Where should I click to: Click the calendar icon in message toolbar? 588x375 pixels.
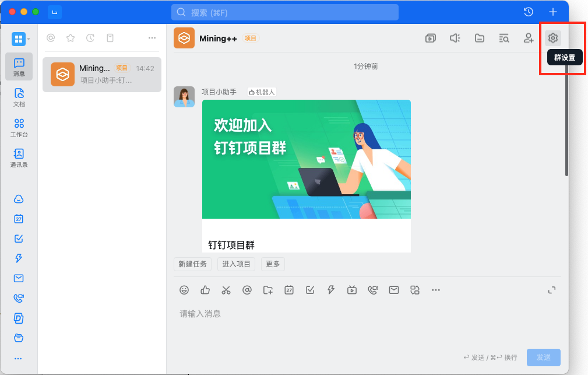[x=289, y=290]
